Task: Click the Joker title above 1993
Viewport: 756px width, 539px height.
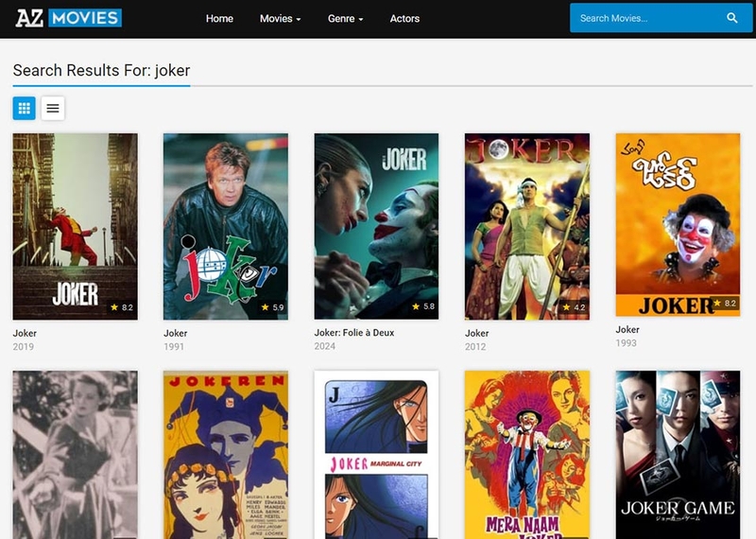Action: tap(627, 330)
